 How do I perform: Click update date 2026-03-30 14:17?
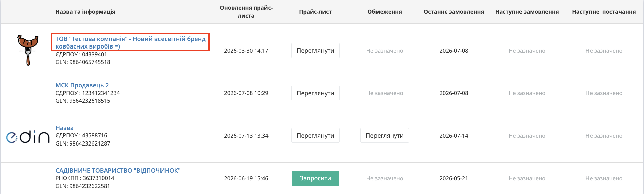click(x=246, y=51)
